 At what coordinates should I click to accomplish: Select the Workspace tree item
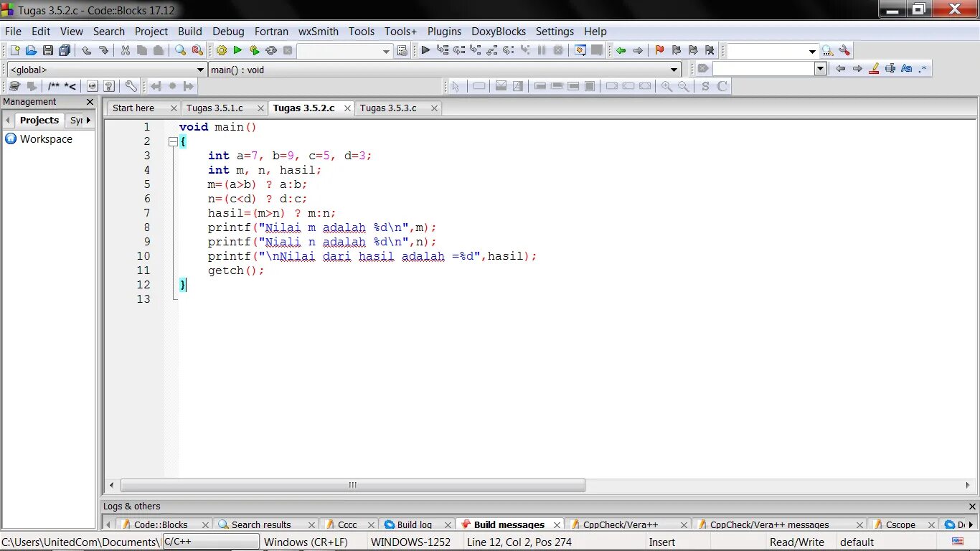46,139
